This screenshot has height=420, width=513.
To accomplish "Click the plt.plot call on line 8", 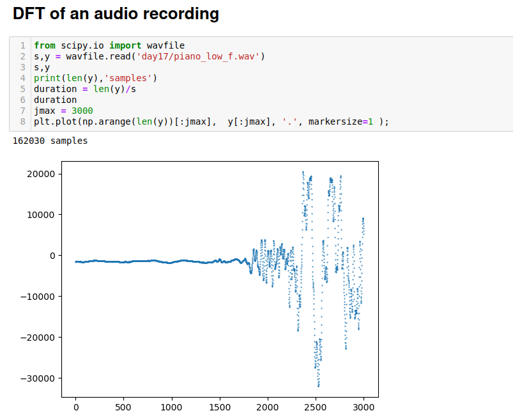I will pos(211,121).
